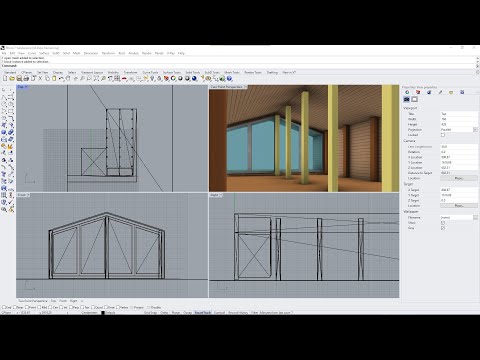Open the Right viewport title menu arrow

[x=221, y=195]
